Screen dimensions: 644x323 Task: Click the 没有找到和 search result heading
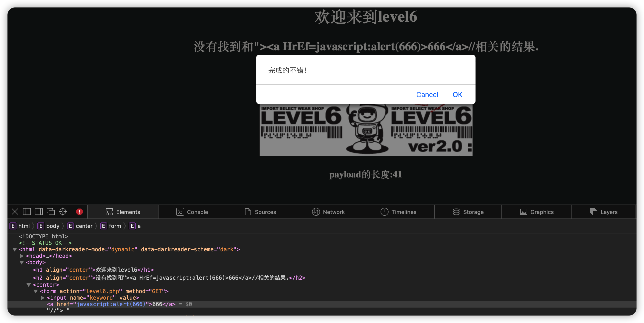[x=366, y=47]
